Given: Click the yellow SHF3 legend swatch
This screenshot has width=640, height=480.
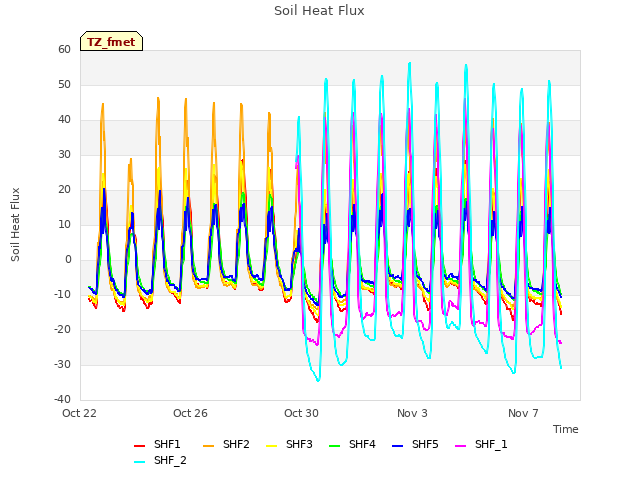Looking at the screenshot, I should point(271,446).
